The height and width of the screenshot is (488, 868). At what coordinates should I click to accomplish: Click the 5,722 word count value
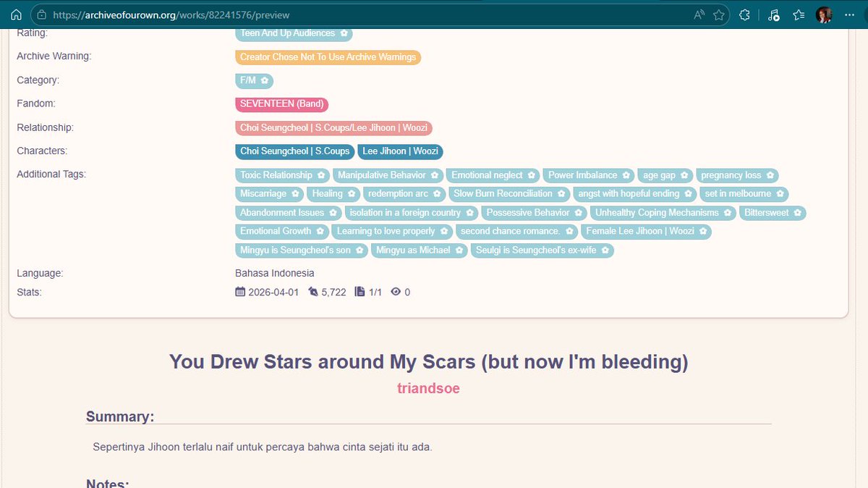(x=333, y=293)
